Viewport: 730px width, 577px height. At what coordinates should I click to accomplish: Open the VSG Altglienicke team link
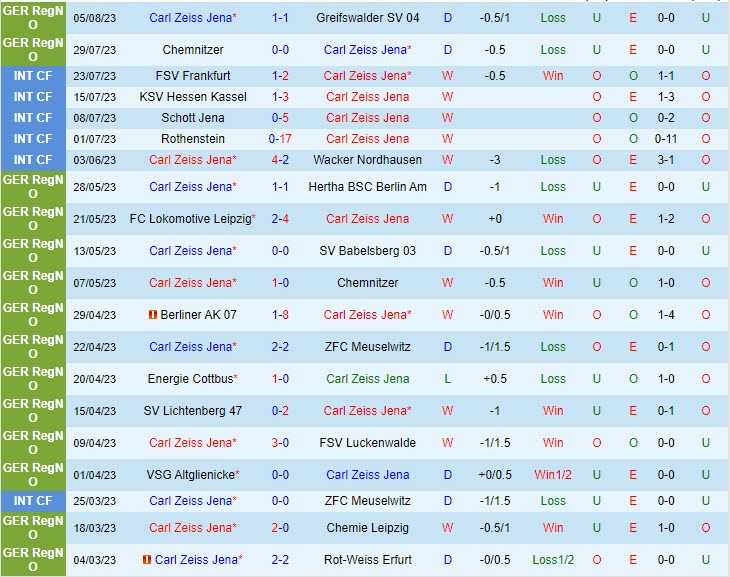click(190, 475)
